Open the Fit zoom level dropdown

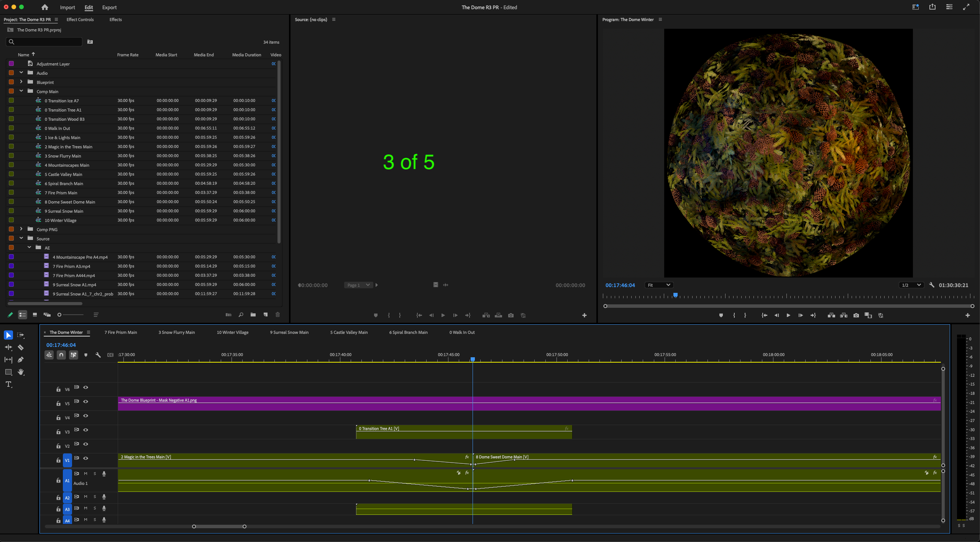pos(658,285)
